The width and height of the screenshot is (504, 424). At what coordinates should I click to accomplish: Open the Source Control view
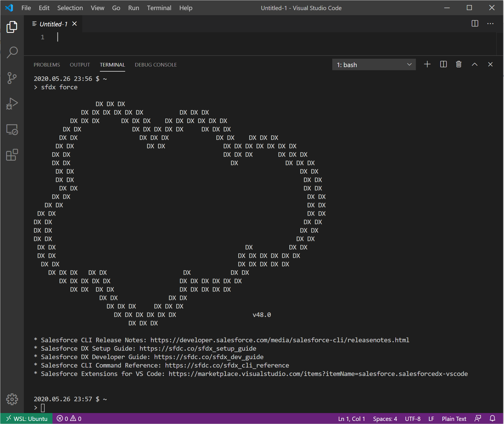[12, 78]
